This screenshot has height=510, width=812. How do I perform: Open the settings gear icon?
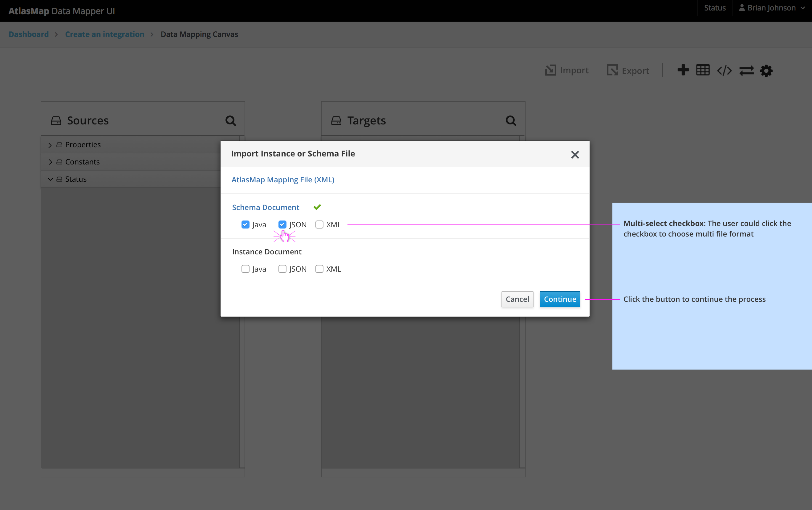[x=766, y=70]
